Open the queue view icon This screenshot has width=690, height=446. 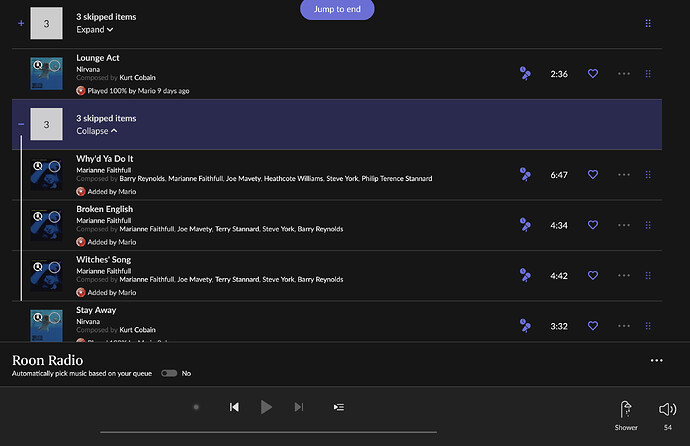(339, 407)
